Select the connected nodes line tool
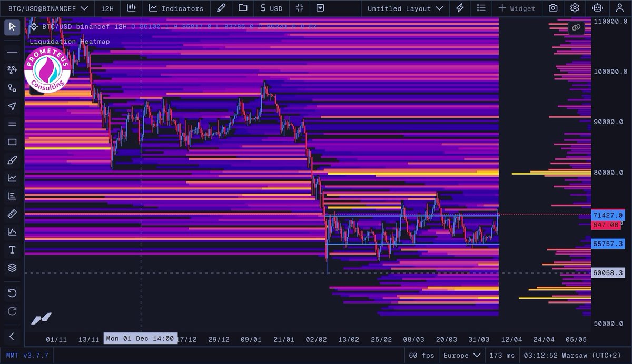 [x=12, y=88]
